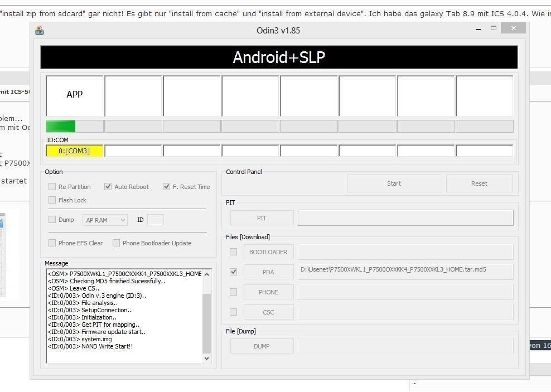The image size is (551, 392).
Task: Click the yellow 0:[COM3] port box
Action: pos(75,151)
